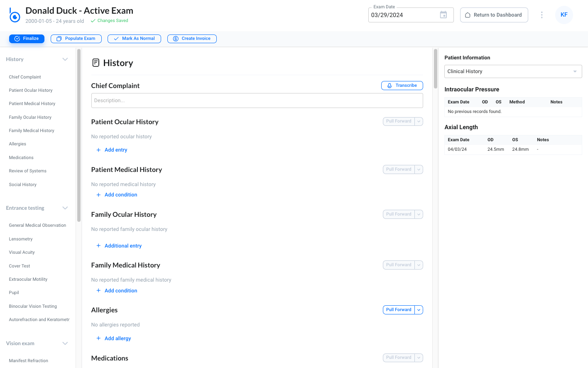Image resolution: width=588 pixels, height=368 pixels.
Task: Collapse the History sidebar section
Action: point(65,59)
